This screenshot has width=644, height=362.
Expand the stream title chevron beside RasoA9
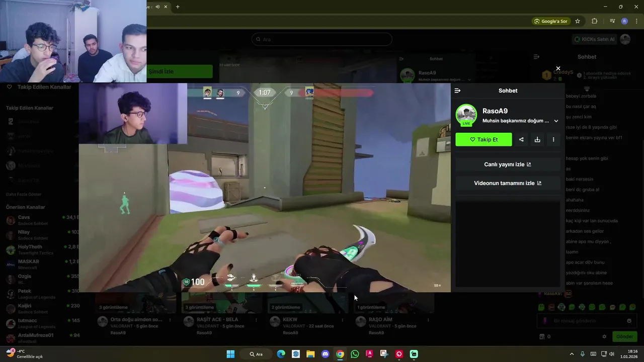[x=556, y=121]
